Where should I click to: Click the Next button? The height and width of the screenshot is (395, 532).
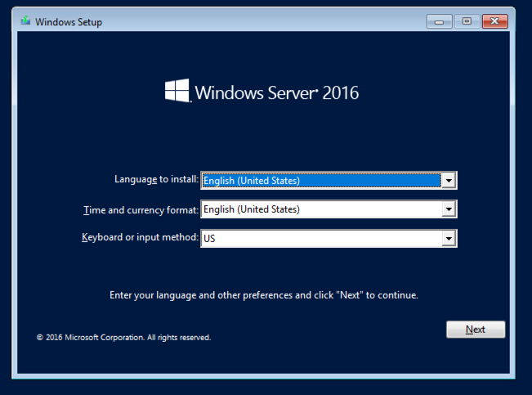click(476, 329)
